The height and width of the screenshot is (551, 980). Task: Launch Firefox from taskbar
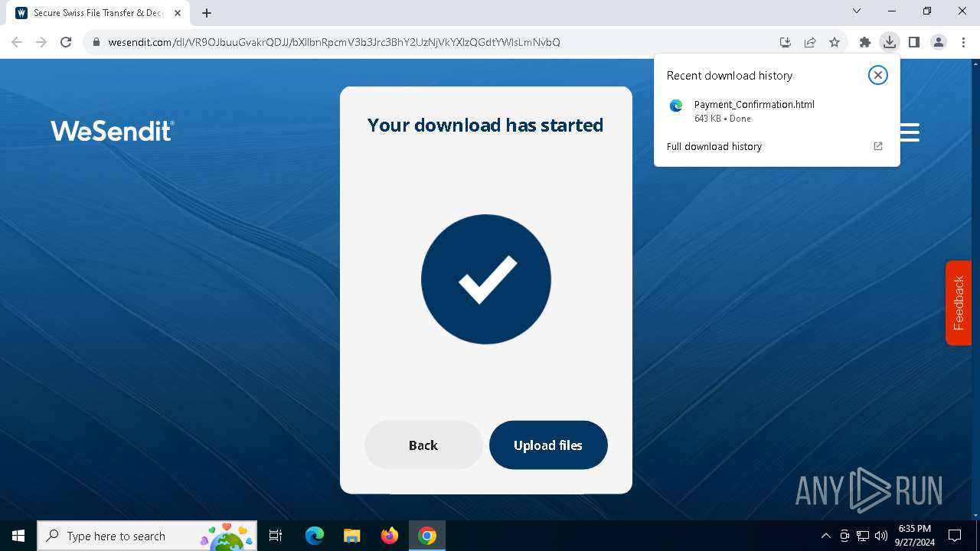pyautogui.click(x=390, y=536)
